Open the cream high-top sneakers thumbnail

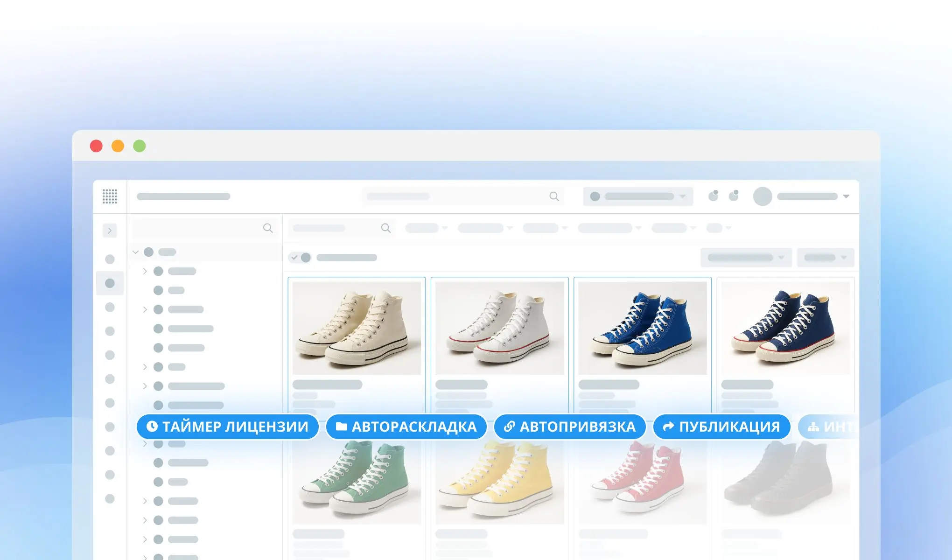click(x=357, y=328)
